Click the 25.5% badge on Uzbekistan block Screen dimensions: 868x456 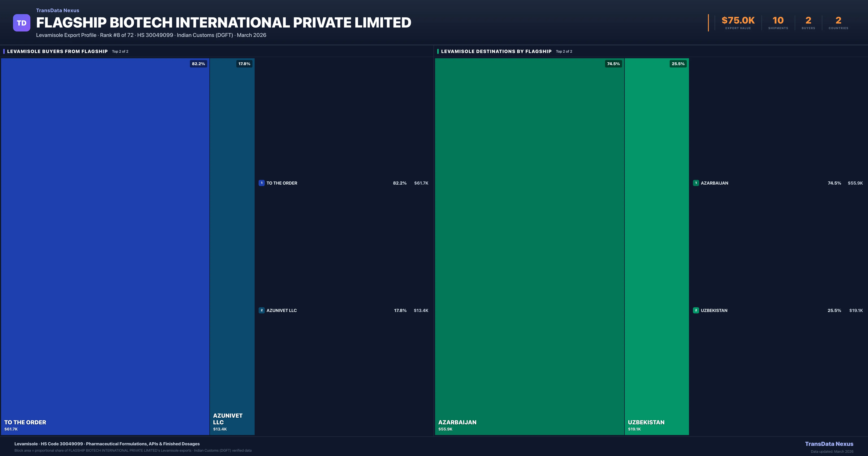[x=678, y=64]
